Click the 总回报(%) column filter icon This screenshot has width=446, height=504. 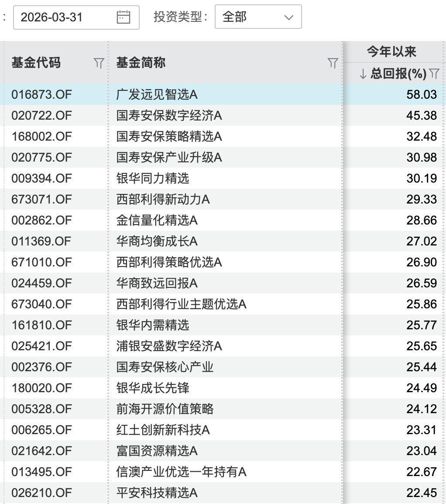pos(434,73)
